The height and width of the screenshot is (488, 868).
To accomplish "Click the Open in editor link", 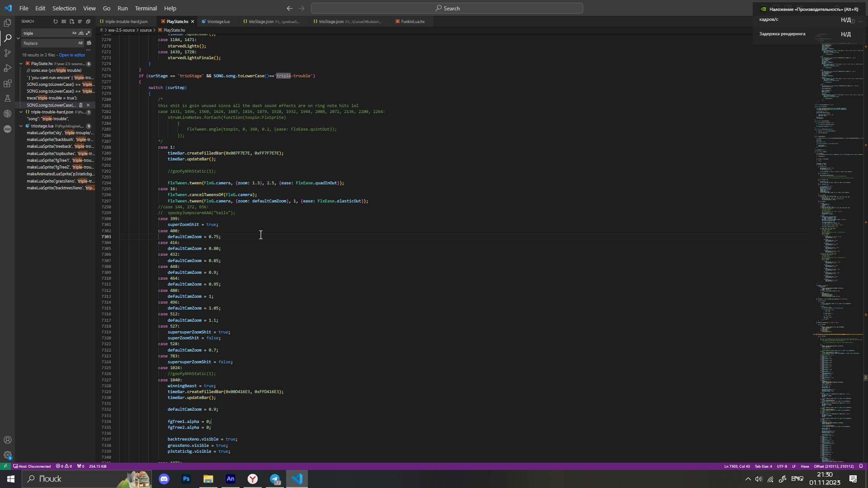I will 71,55.
